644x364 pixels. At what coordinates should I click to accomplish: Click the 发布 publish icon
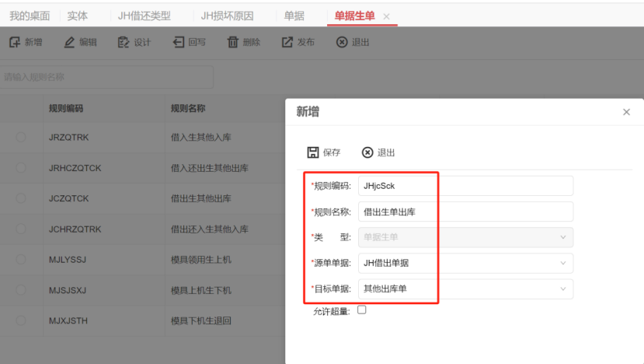(x=287, y=42)
